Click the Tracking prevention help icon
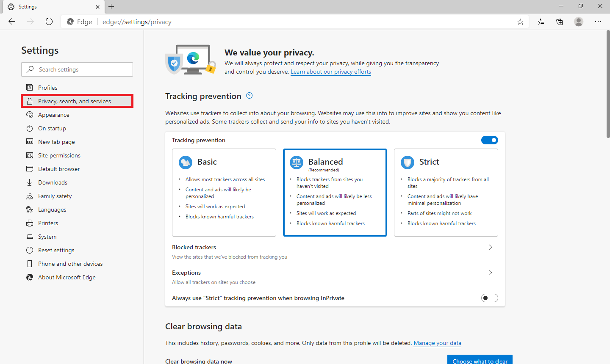This screenshot has height=364, width=610. click(249, 96)
